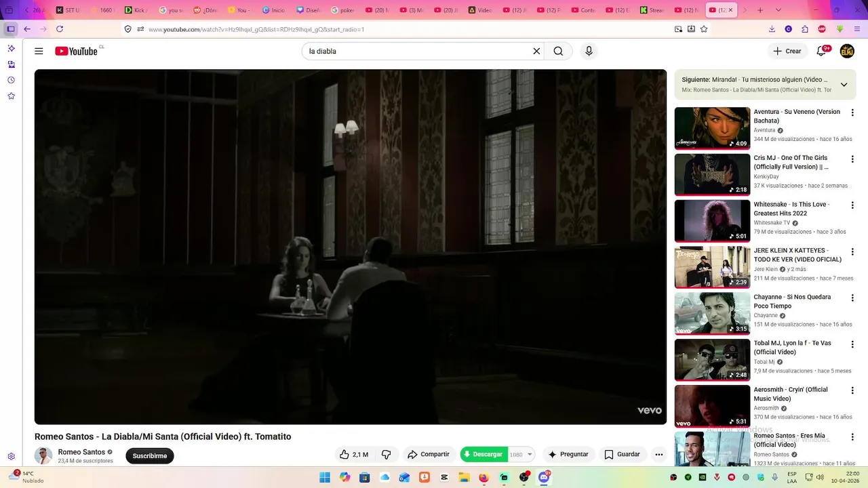Screen dimensions: 868x488
Task: Open more actions three-dot button under video
Action: (x=658, y=455)
